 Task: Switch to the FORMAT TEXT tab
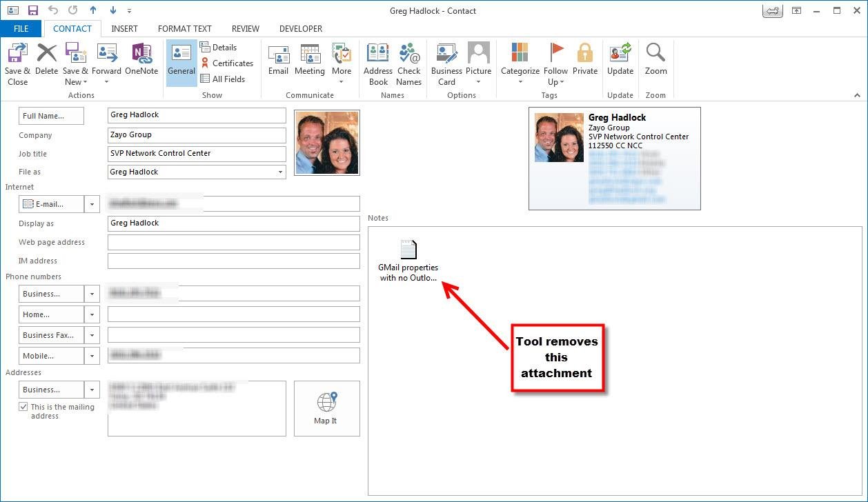(x=185, y=29)
